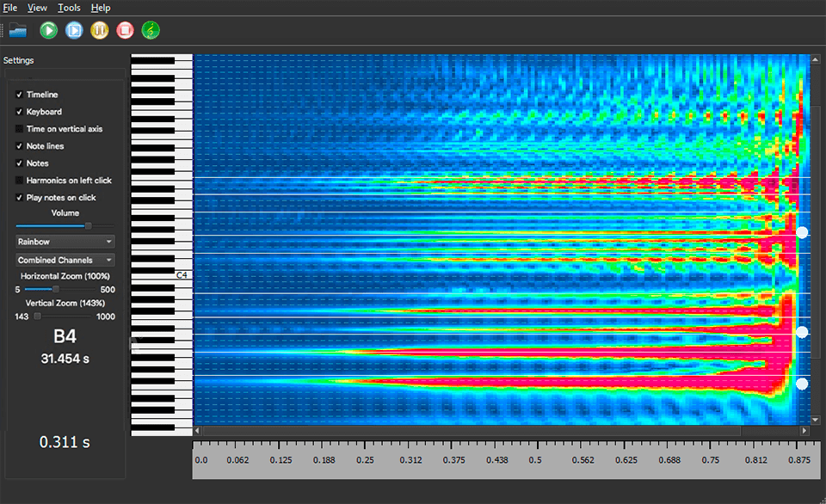The height and width of the screenshot is (504, 826).
Task: Start playback using the green play icon
Action: point(48,30)
